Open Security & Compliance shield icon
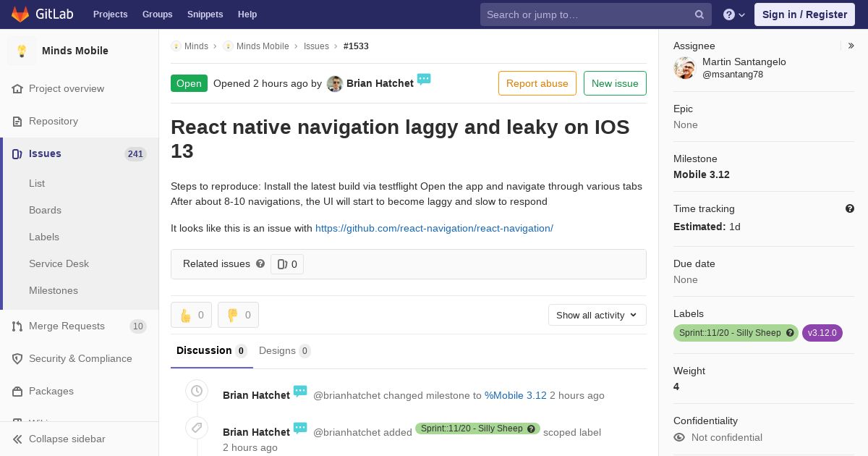Viewport: 868px width, 456px height. pyautogui.click(x=17, y=359)
